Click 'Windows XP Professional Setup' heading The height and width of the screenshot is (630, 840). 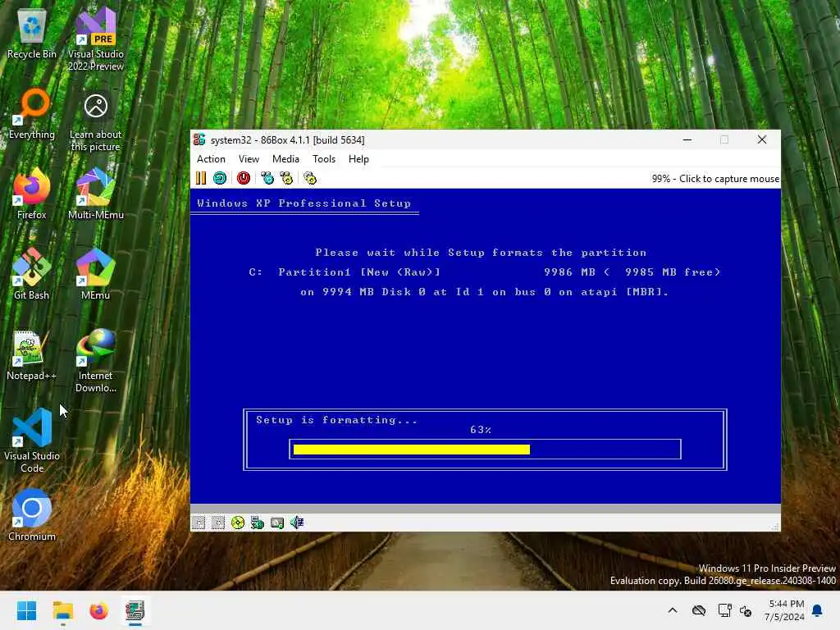tap(304, 203)
